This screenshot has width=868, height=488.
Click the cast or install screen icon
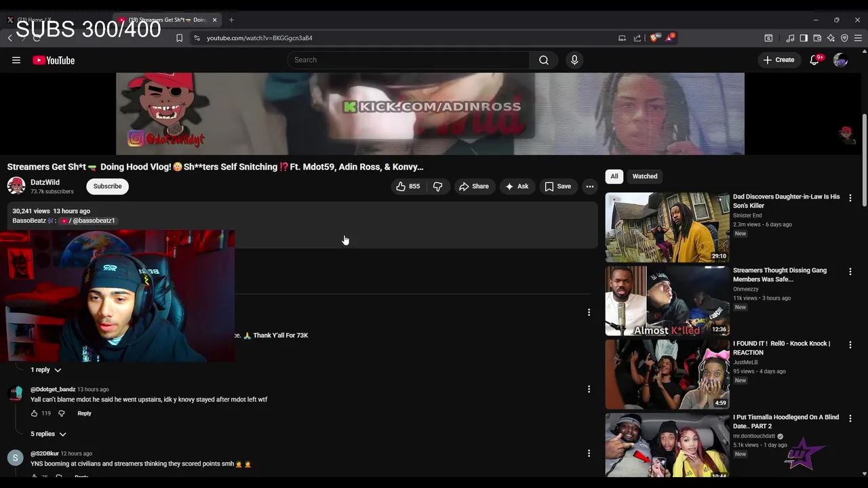tap(622, 38)
